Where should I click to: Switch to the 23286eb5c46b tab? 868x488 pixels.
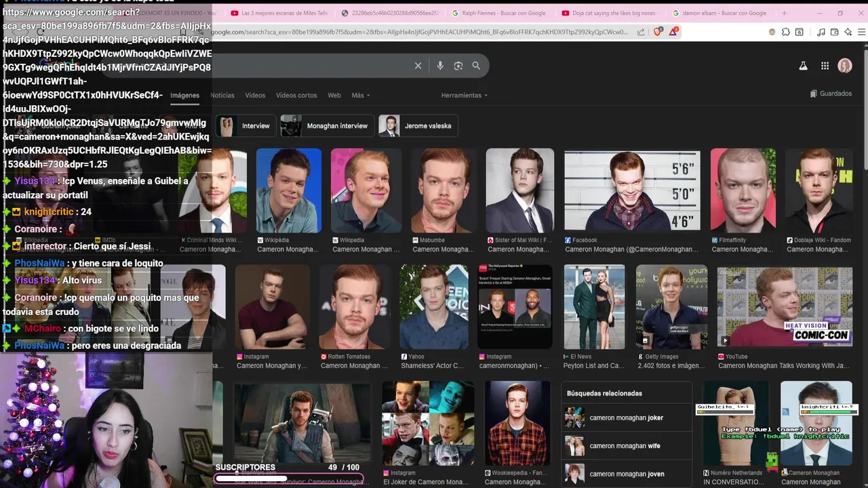pyautogui.click(x=391, y=13)
